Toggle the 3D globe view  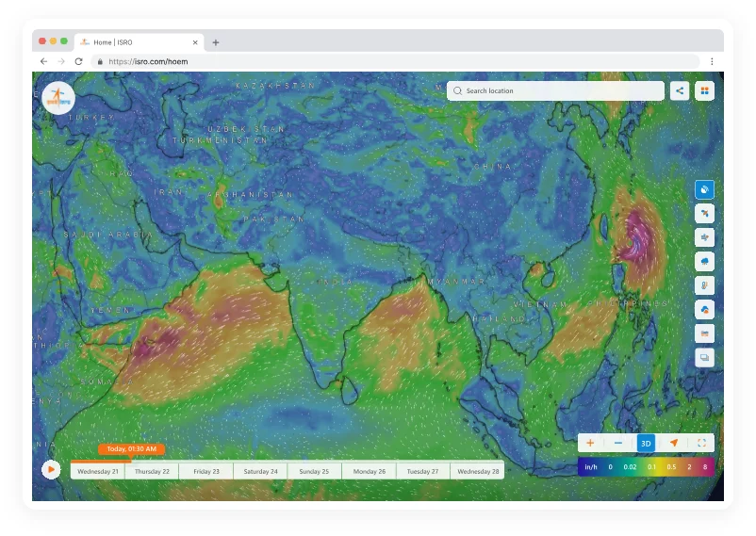click(x=646, y=444)
